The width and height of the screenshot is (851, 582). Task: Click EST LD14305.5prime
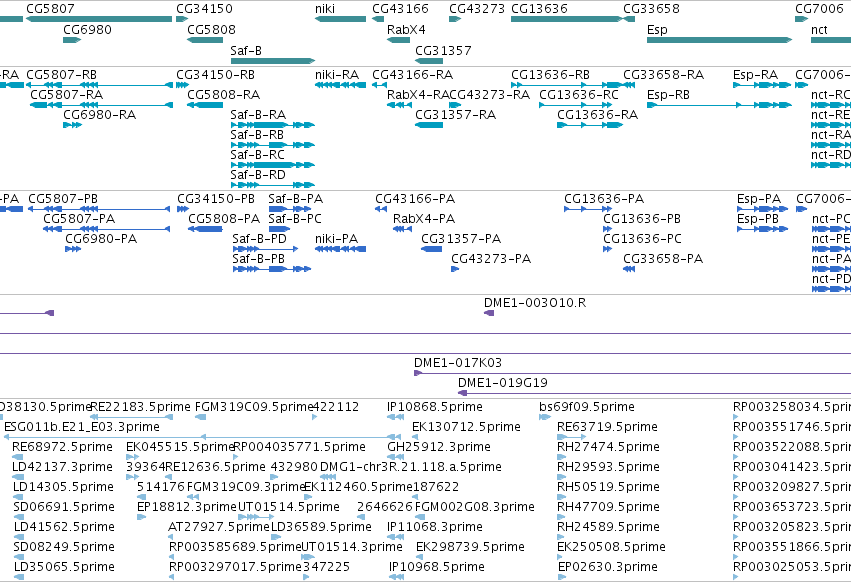(18, 497)
